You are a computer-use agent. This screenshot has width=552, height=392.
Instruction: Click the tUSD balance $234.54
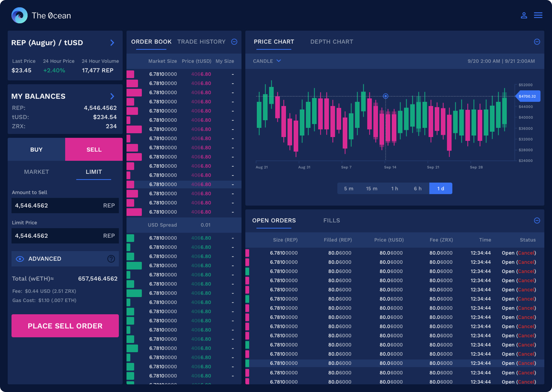pos(105,117)
